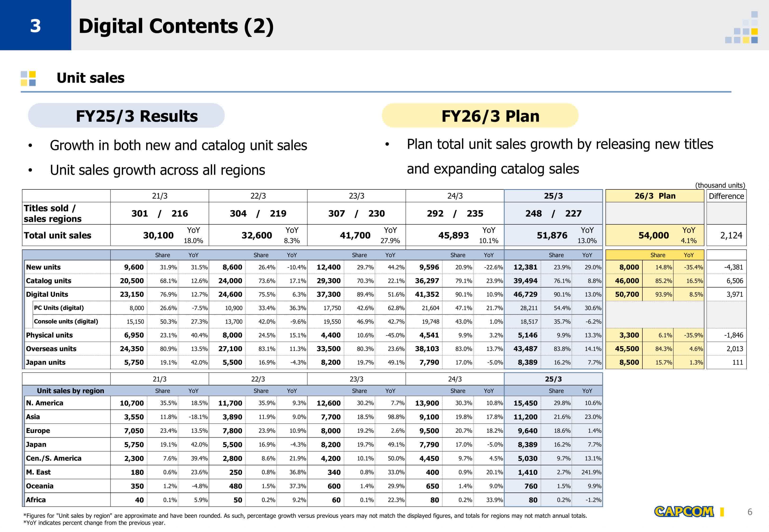
Task: Click the 26/3 Plan column header
Action: click(x=655, y=196)
